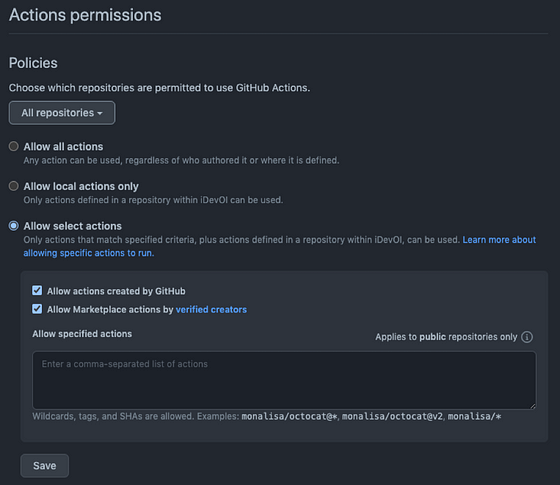Click the 'Allow specified actions' field label
Viewport: 560px width, 485px height.
tap(82, 334)
